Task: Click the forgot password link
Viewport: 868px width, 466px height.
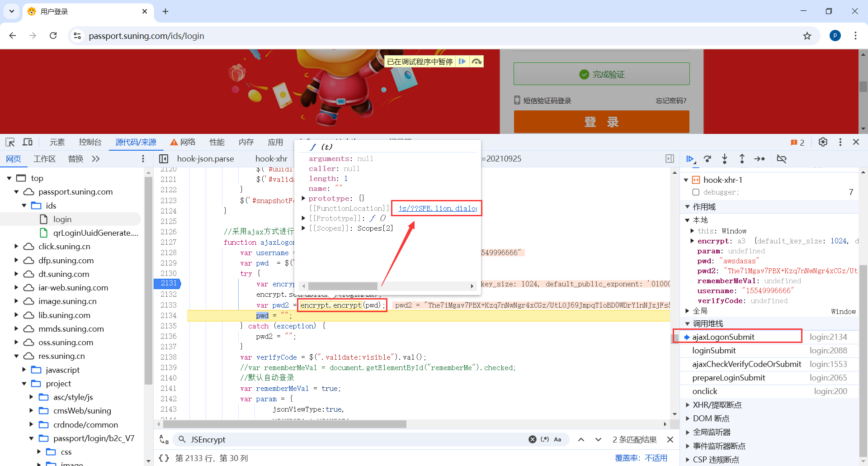Action: tap(671, 100)
